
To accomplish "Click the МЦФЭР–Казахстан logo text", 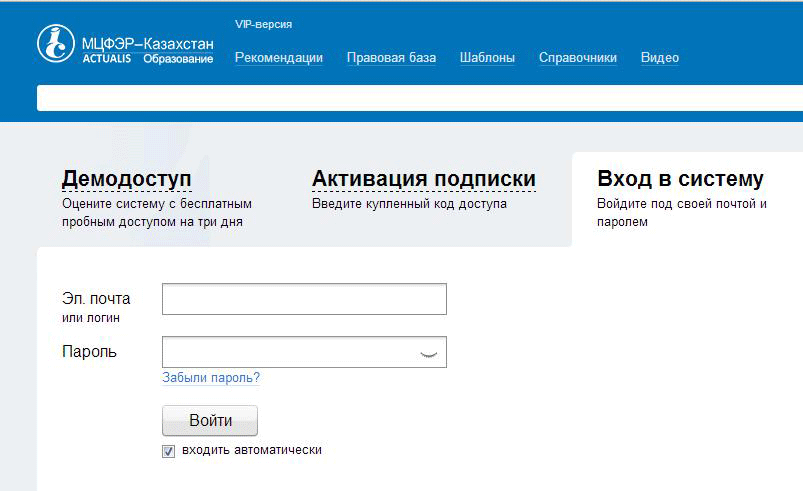I will (x=147, y=43).
